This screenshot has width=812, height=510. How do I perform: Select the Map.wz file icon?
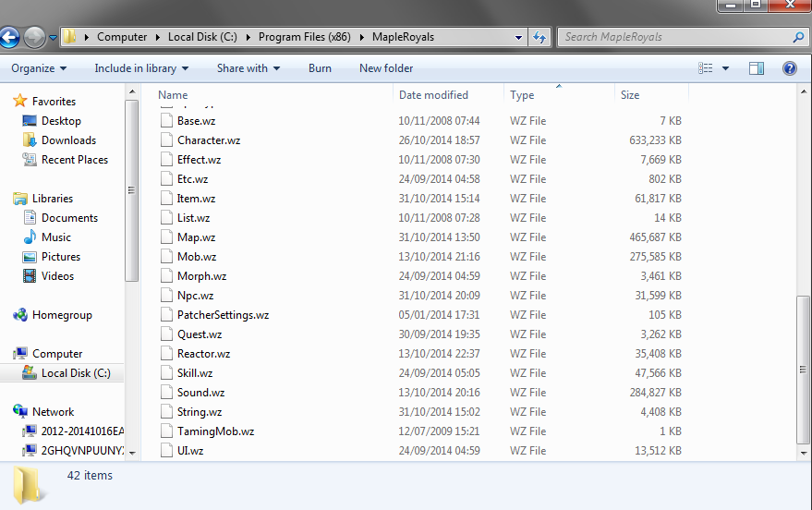166,237
